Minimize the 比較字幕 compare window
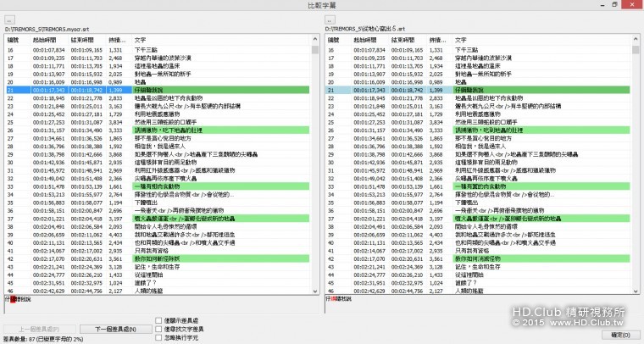Screen dimensions: 644x344 tap(603, 4)
